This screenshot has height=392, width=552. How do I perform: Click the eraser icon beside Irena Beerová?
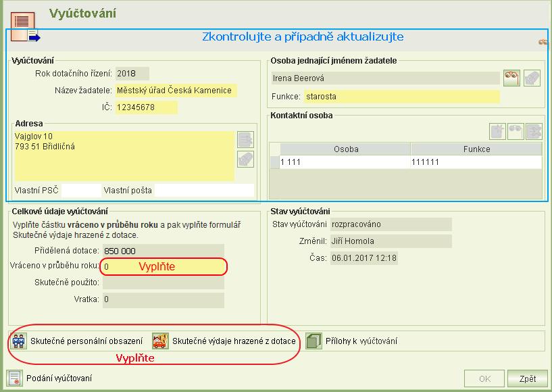pos(532,78)
